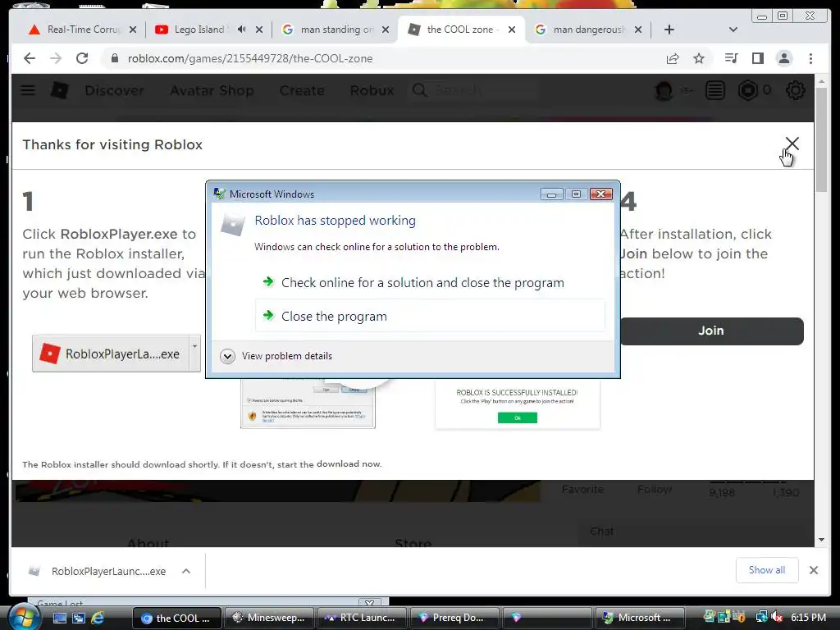
Task: Click the network tray icon
Action: pos(761,618)
